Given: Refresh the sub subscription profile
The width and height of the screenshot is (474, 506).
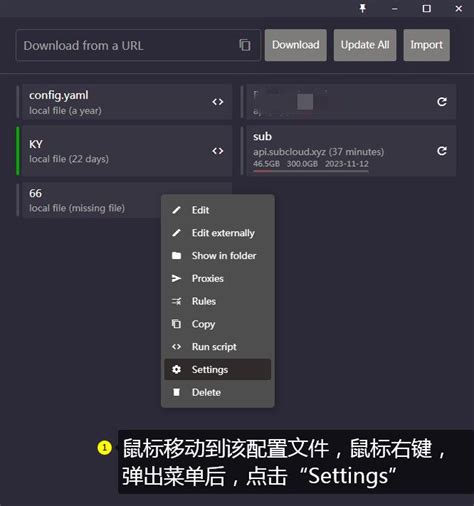Looking at the screenshot, I should pyautogui.click(x=442, y=151).
